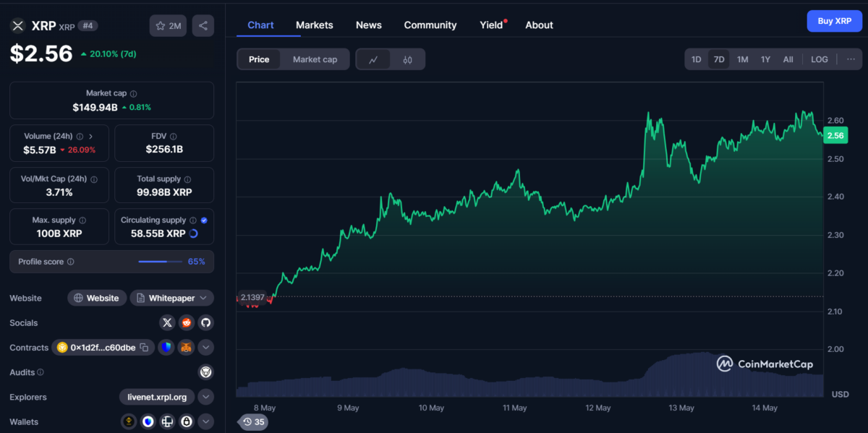The width and height of the screenshot is (868, 433).
Task: Open the audit provider icon in Audits
Action: tap(205, 372)
